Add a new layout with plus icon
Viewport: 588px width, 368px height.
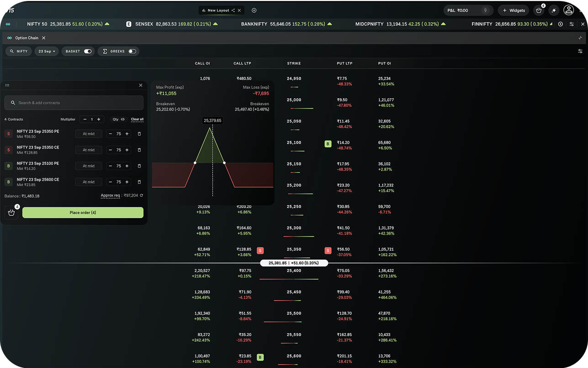click(254, 10)
